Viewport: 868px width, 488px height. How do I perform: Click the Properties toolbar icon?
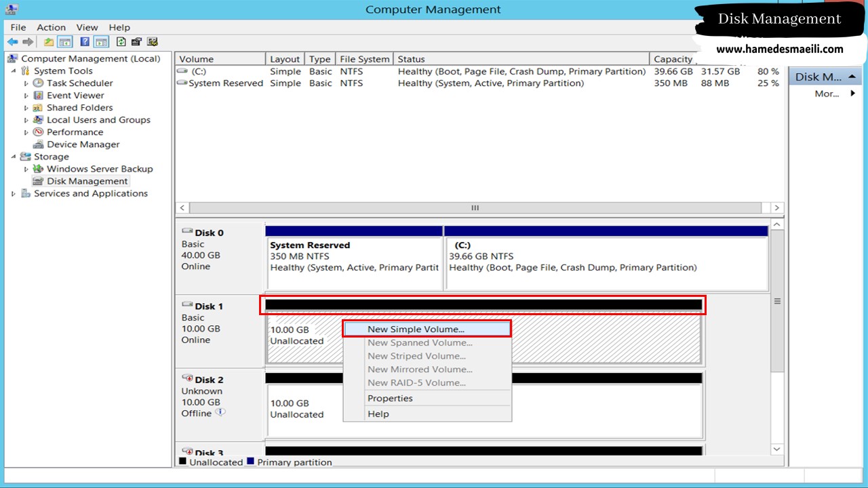(136, 42)
